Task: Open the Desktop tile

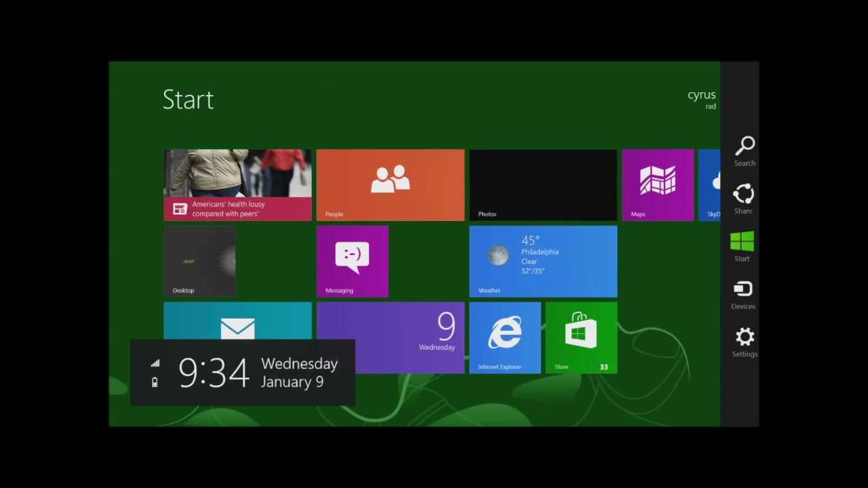Action: pos(199,261)
